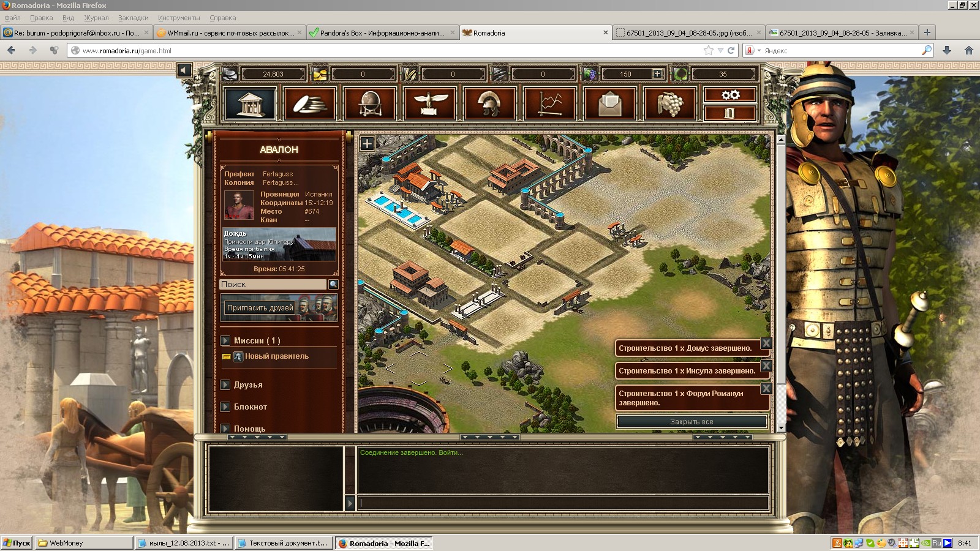Pan the map down with the arrow

[418, 383]
